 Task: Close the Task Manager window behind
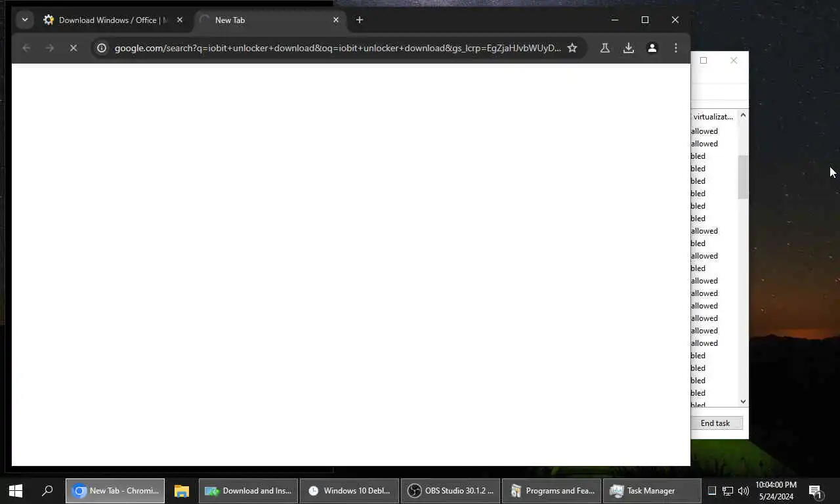pyautogui.click(x=734, y=60)
